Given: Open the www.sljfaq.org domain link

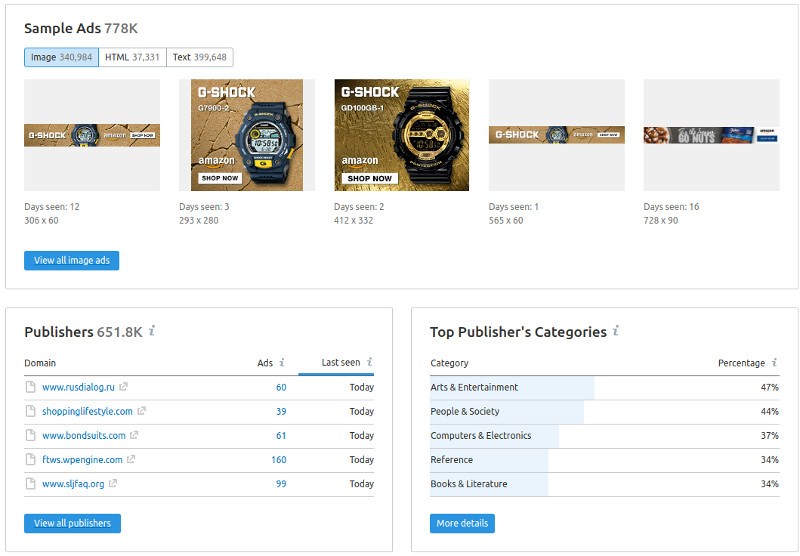Looking at the screenshot, I should (x=73, y=484).
